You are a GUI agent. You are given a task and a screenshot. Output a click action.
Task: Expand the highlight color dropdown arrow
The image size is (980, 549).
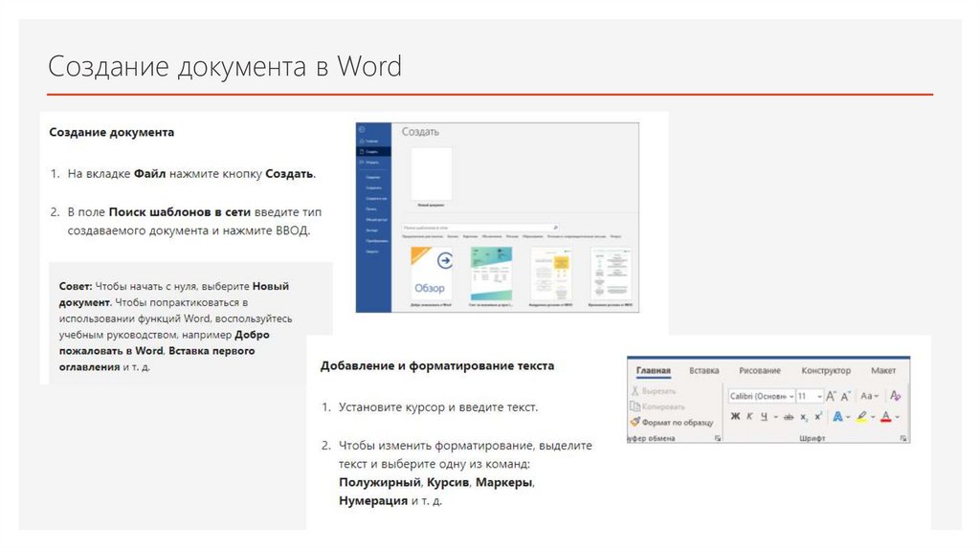pyautogui.click(x=873, y=417)
